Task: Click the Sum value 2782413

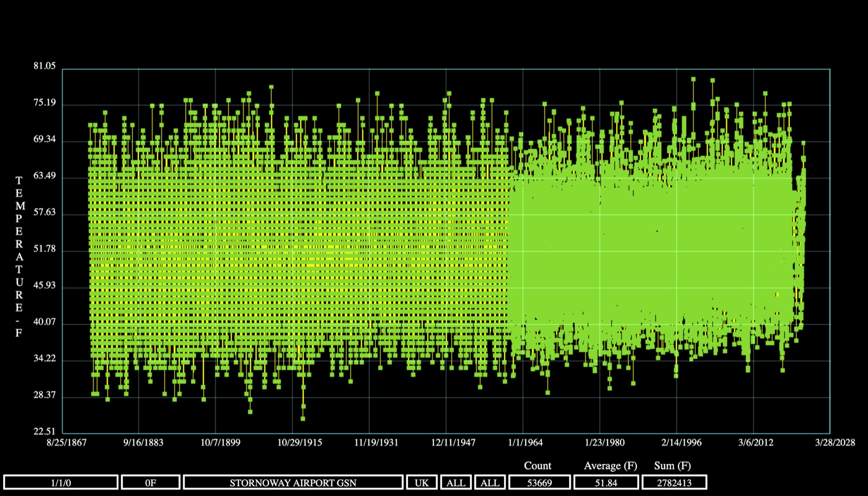Action: [x=674, y=482]
